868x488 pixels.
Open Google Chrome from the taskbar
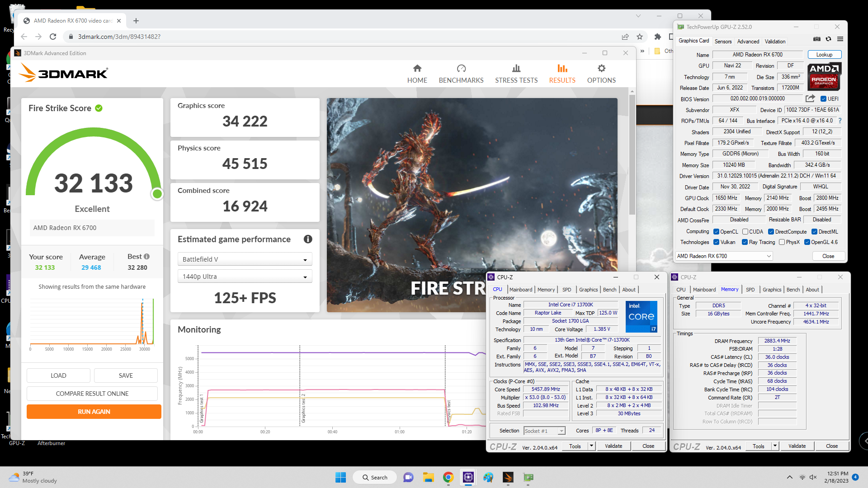point(448,477)
